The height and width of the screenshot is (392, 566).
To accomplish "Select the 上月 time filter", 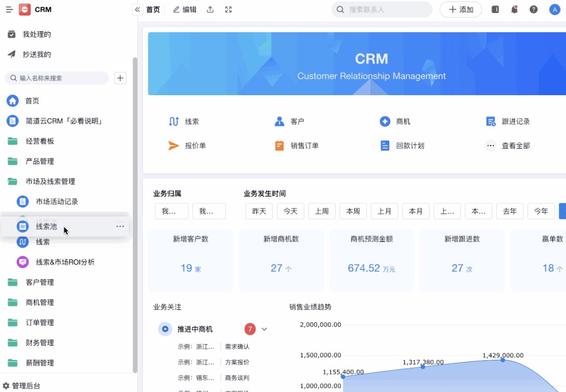I will pyautogui.click(x=384, y=211).
